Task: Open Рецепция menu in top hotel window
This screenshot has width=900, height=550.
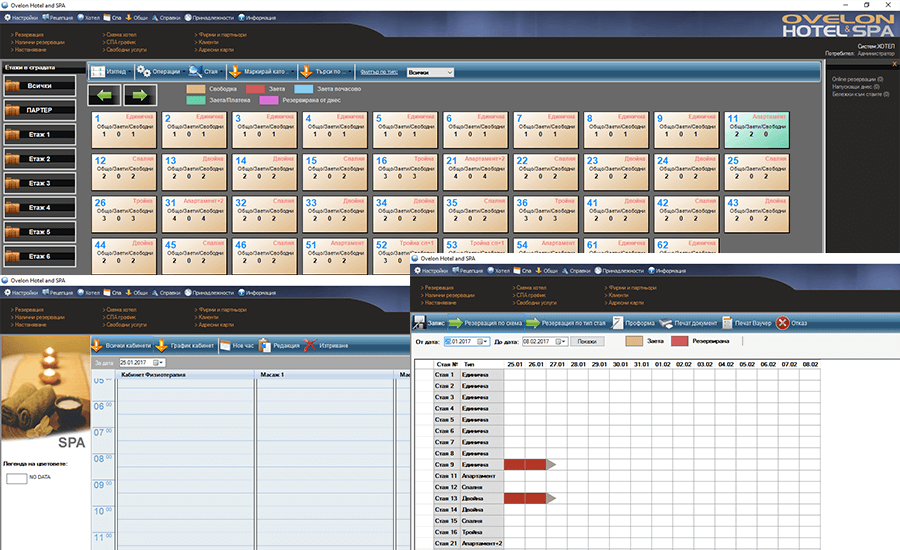Action: coord(57,18)
